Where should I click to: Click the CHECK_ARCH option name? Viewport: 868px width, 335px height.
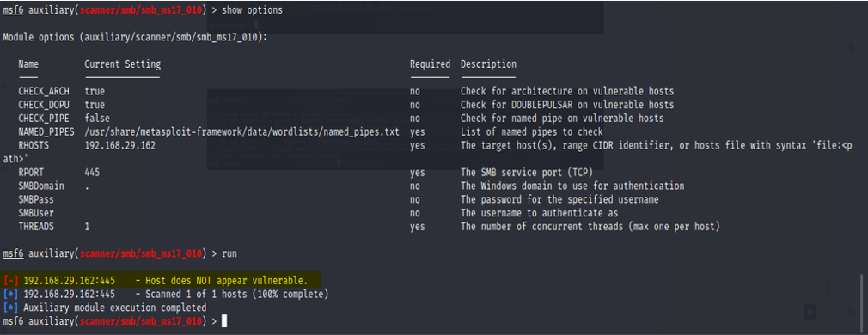(43, 91)
